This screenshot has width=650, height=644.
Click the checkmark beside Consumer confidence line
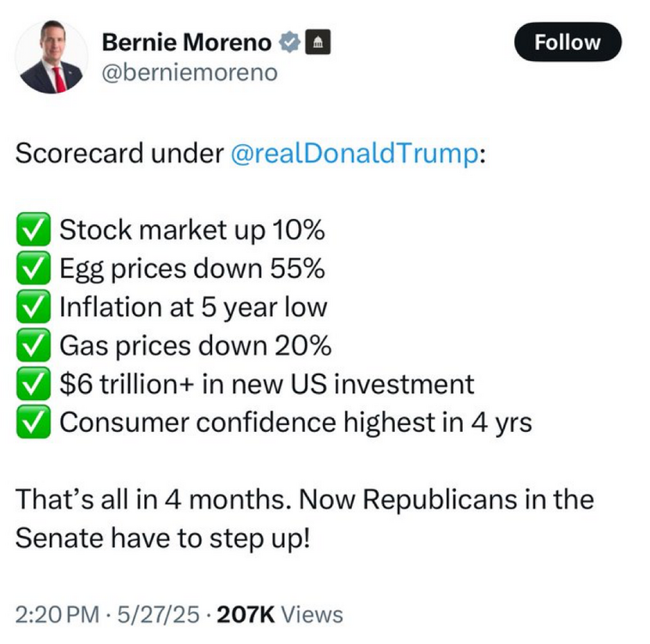pyautogui.click(x=33, y=422)
